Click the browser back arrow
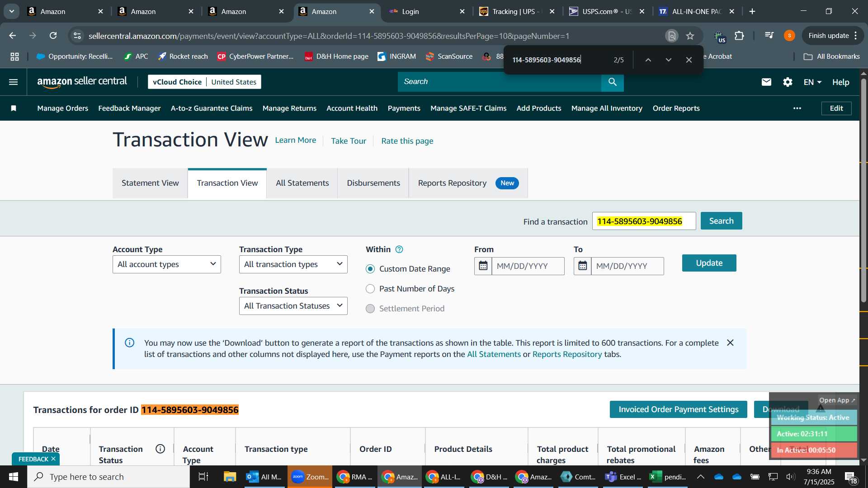 coord(12,36)
